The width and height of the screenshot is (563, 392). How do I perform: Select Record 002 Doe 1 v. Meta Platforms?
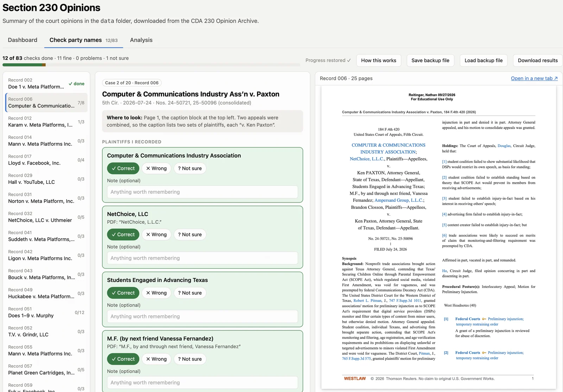point(46,84)
